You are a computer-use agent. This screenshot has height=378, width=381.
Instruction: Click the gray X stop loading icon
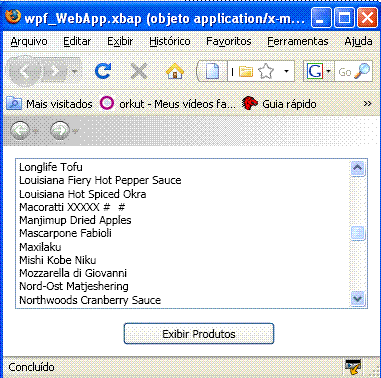tap(139, 71)
